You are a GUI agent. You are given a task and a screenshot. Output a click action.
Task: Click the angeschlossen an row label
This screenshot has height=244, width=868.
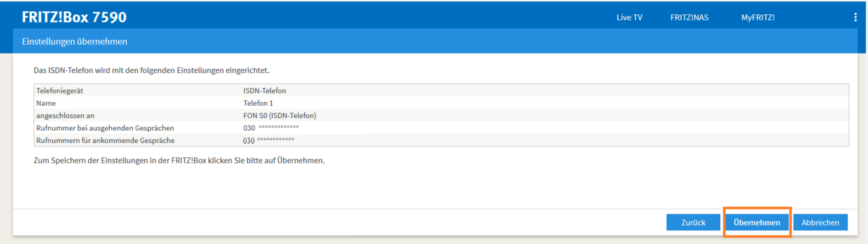click(x=65, y=115)
